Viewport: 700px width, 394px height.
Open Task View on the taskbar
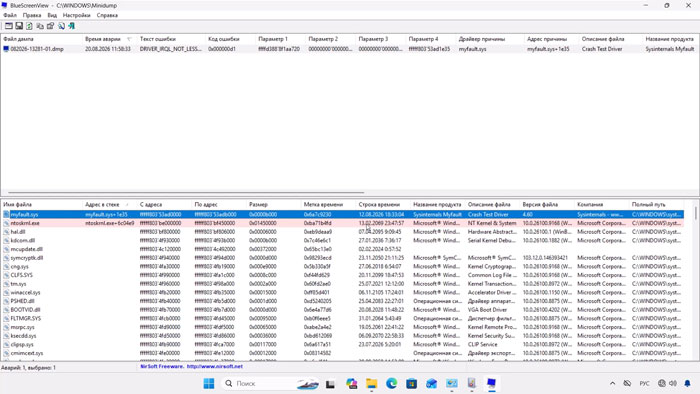click(330, 383)
